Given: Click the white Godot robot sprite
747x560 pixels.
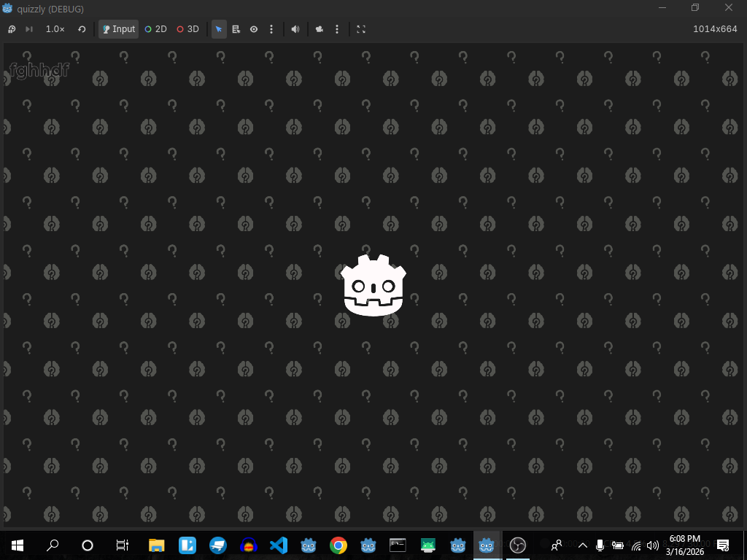Looking at the screenshot, I should [x=373, y=285].
